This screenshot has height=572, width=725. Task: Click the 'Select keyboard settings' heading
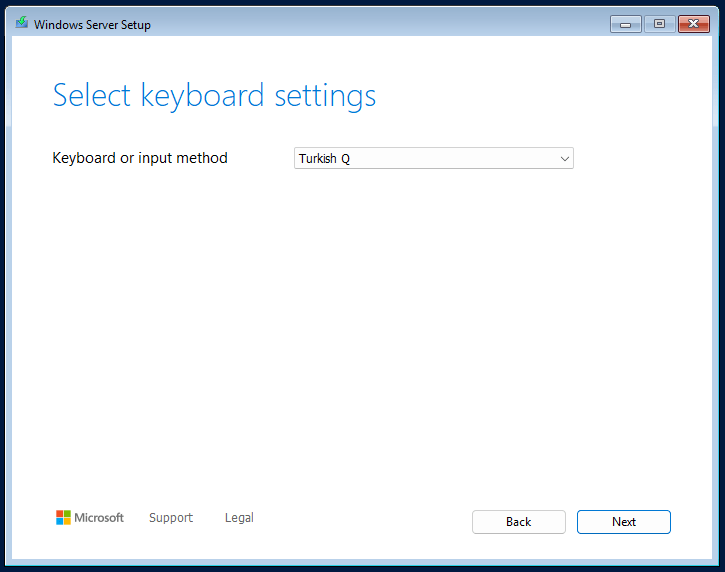pos(214,96)
